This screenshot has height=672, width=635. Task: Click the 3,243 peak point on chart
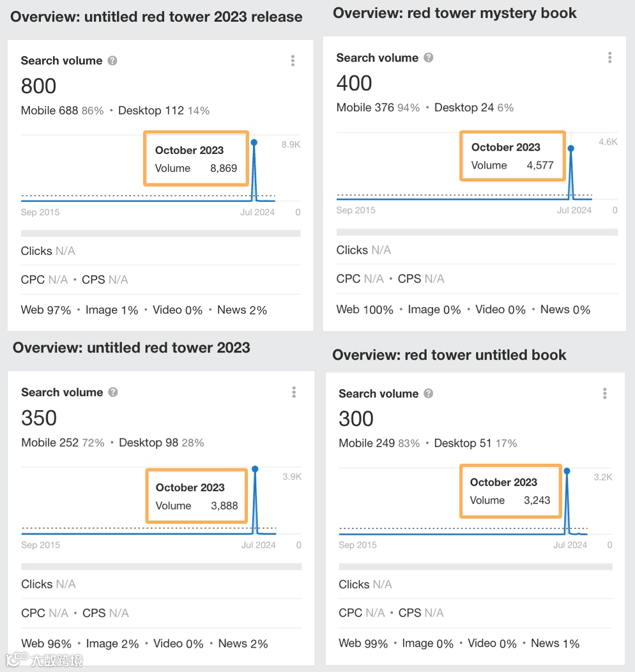567,471
